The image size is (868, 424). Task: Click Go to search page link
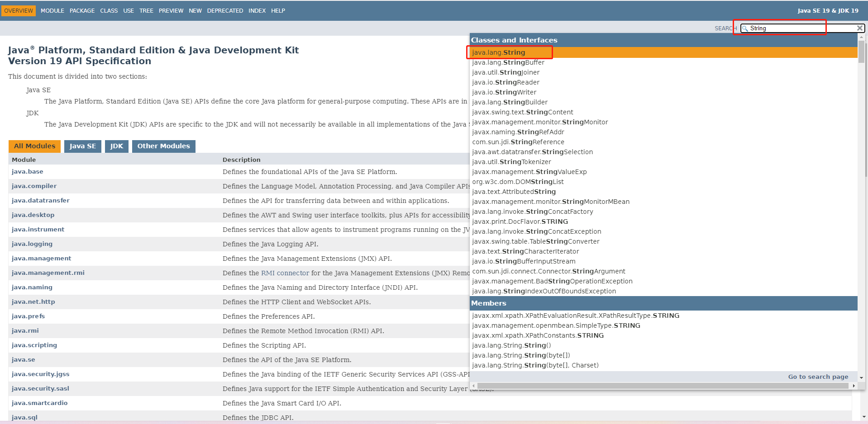coord(818,377)
